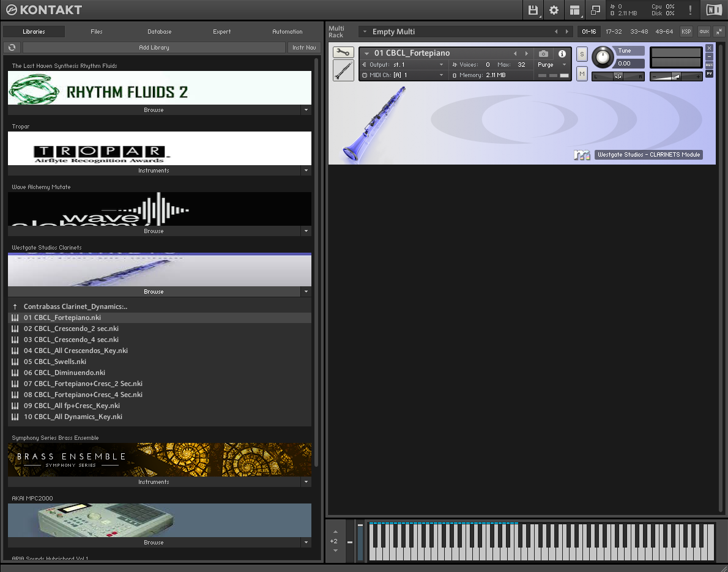This screenshot has height=572, width=728.
Task: Shift keyboard octave down
Action: tap(335, 551)
